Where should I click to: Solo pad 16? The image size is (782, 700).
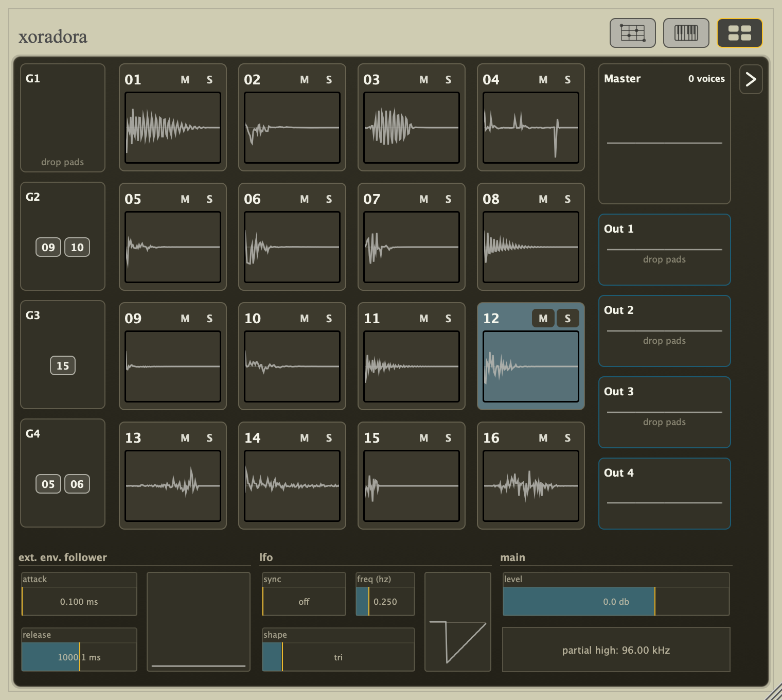click(x=567, y=438)
